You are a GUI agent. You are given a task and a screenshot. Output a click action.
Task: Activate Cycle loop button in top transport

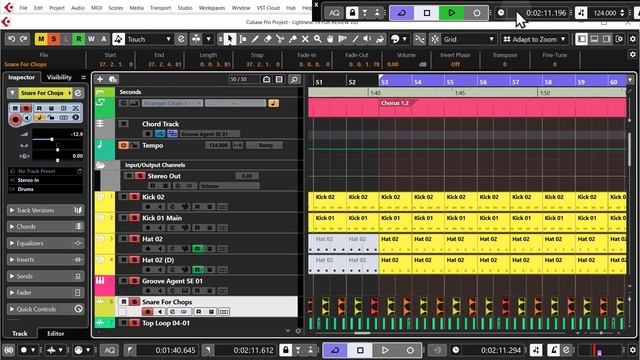pos(402,13)
